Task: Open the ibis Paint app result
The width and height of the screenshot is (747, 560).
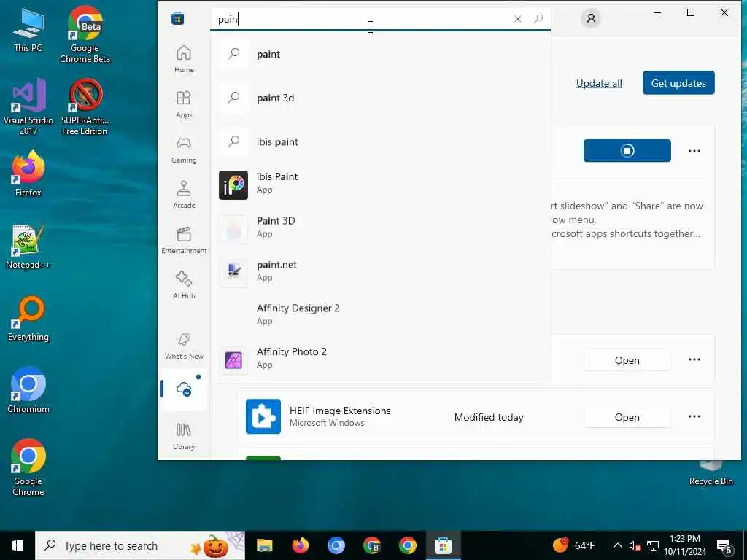Action: 381,184
